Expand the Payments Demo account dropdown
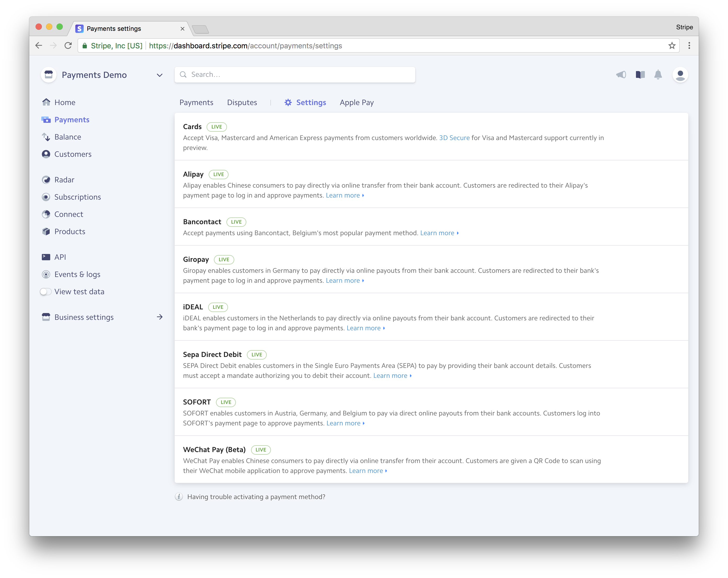The width and height of the screenshot is (728, 578). [x=159, y=75]
